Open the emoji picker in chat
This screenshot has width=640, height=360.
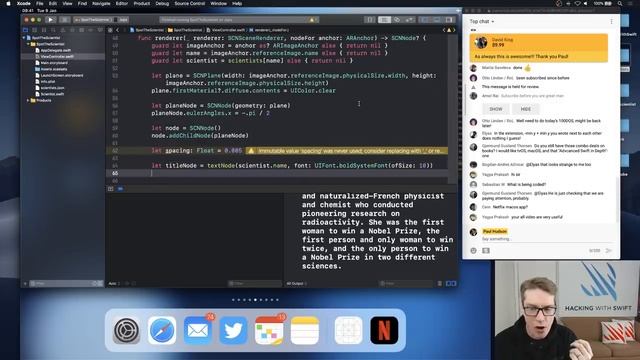(473, 251)
